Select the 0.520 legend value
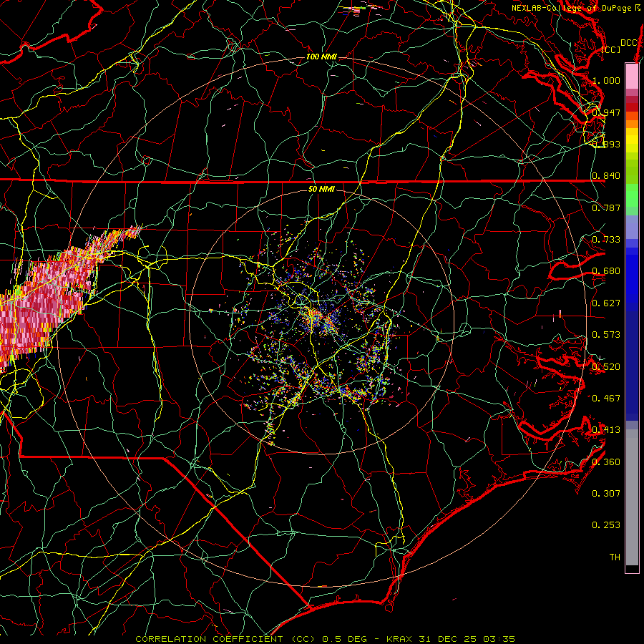Image resolution: width=644 pixels, height=644 pixels. point(606,367)
